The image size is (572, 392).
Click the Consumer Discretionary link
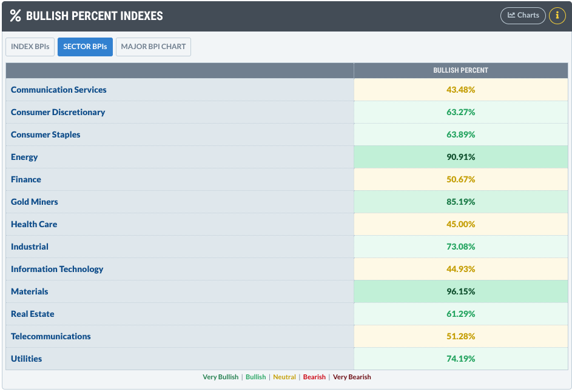coord(58,112)
